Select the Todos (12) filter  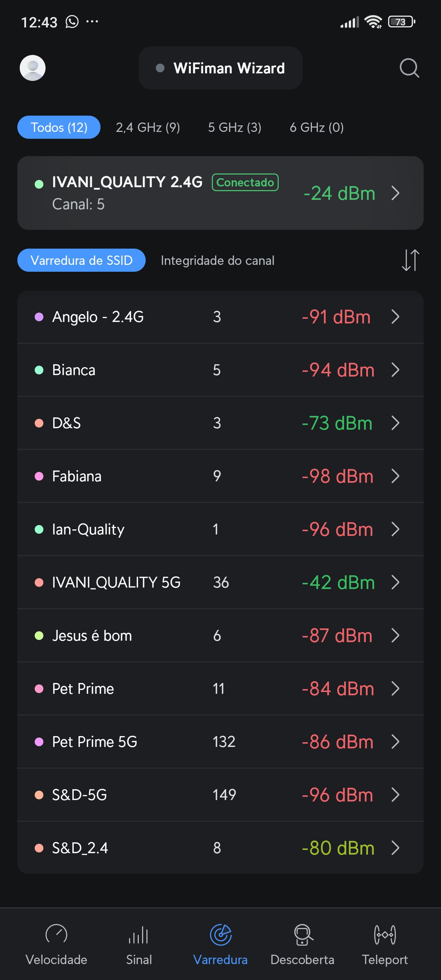click(x=59, y=128)
